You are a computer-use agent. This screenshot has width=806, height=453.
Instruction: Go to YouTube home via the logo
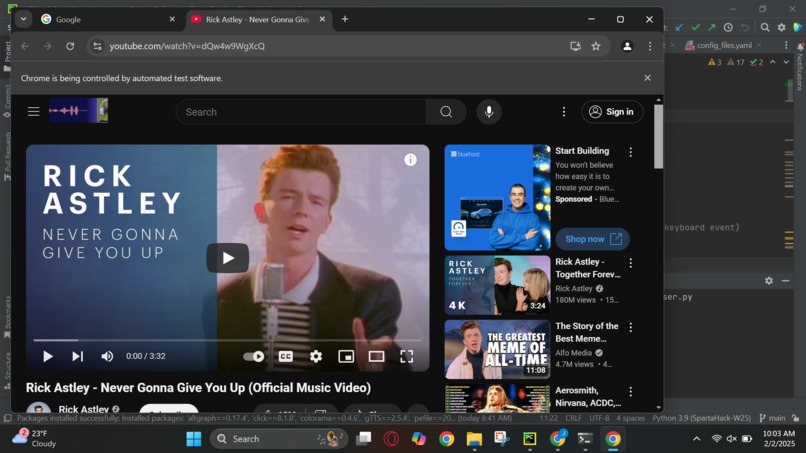pos(78,111)
